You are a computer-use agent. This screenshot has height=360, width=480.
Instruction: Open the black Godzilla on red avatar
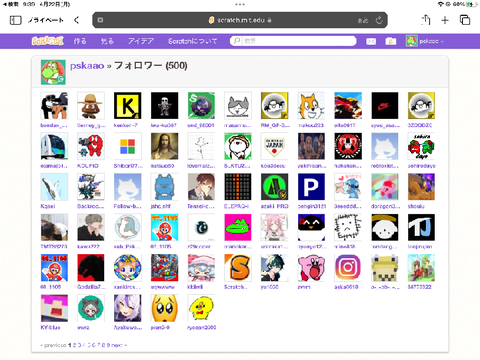(x=91, y=268)
